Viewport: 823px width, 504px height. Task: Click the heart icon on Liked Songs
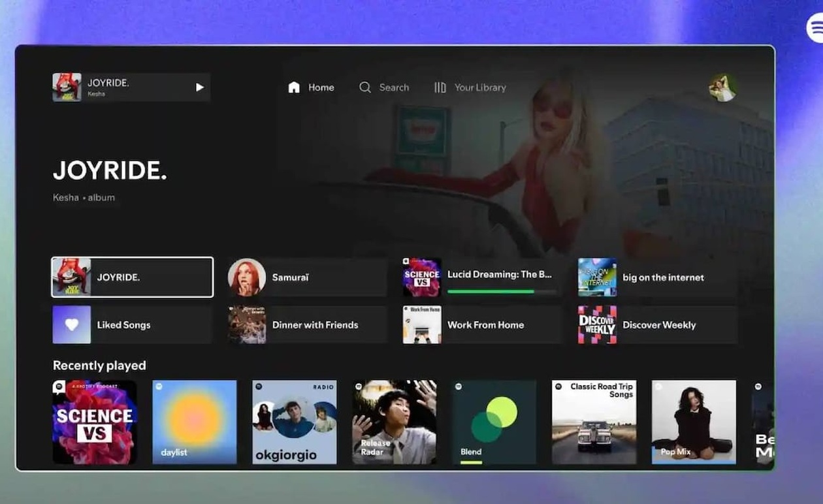[71, 324]
